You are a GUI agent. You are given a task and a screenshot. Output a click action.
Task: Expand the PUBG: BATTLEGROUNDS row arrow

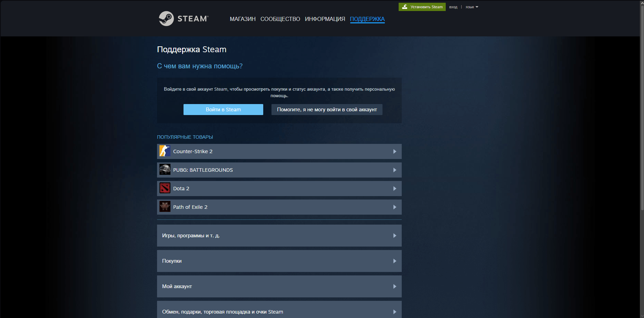tap(395, 170)
